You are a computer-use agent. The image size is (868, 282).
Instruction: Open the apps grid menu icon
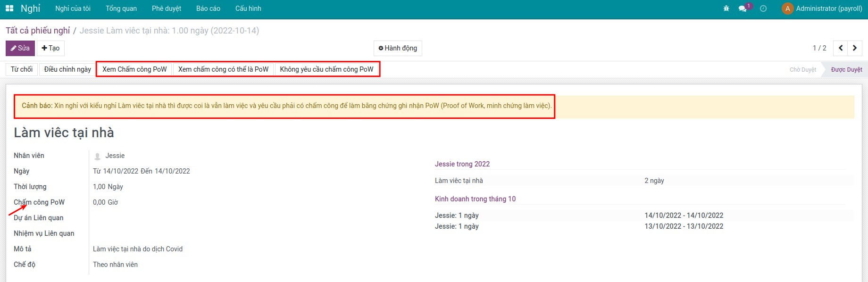pyautogui.click(x=9, y=8)
